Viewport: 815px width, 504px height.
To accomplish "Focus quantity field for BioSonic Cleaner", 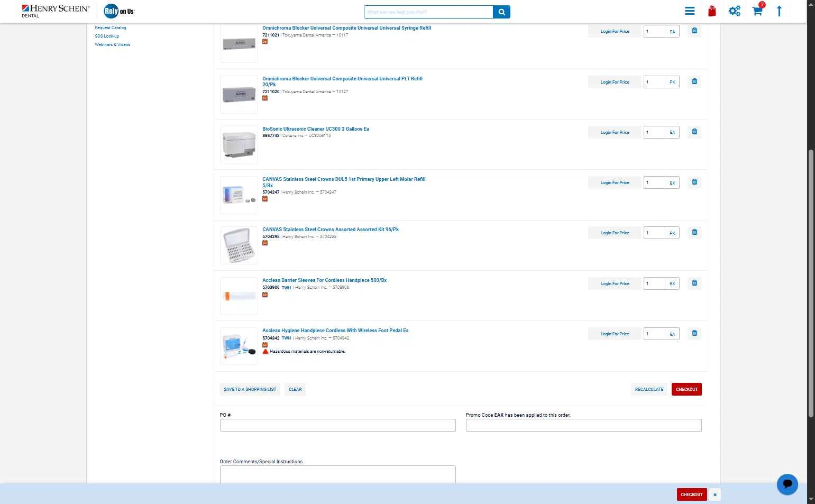I will point(655,132).
